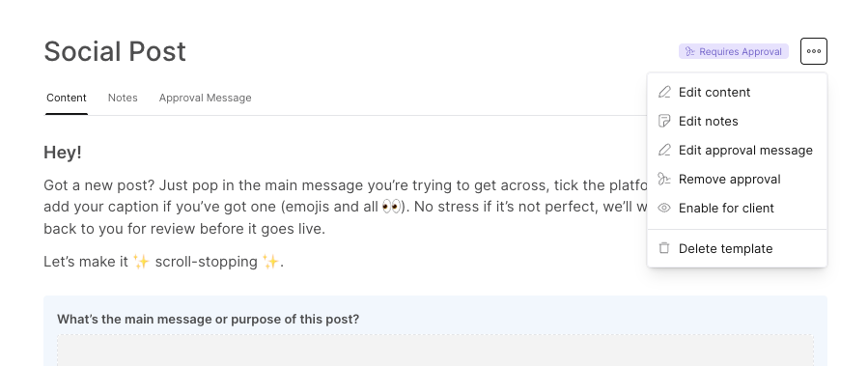Enable template for client via menu
This screenshot has width=868, height=366.
coord(737,209)
